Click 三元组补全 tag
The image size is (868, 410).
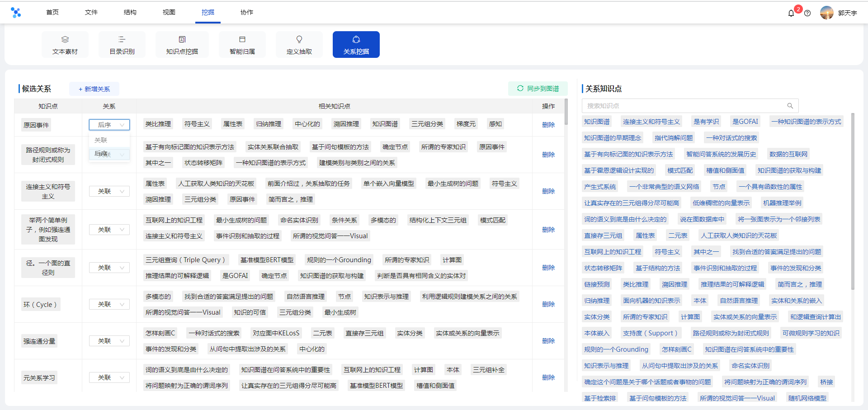[489, 370]
